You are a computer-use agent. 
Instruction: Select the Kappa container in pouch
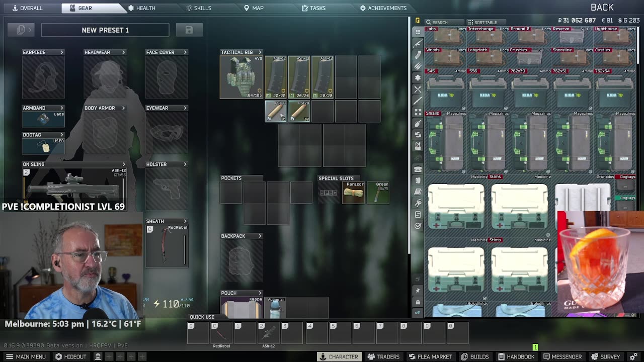(x=242, y=308)
